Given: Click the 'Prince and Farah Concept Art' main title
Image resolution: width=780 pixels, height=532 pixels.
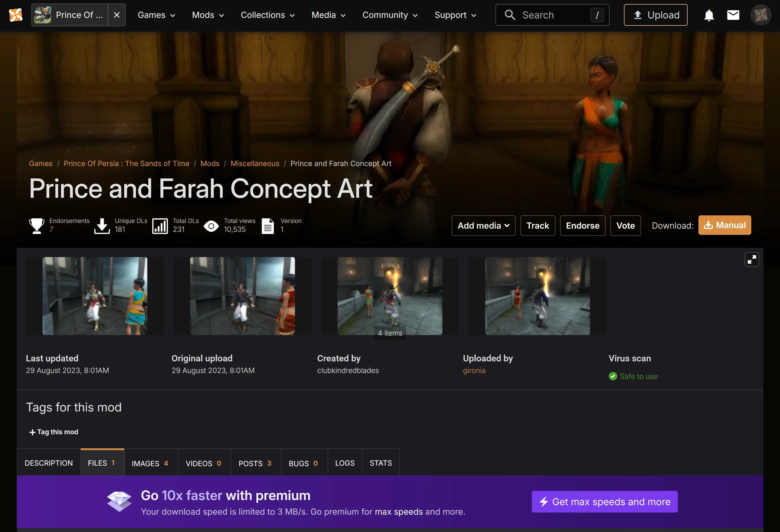Looking at the screenshot, I should [201, 189].
